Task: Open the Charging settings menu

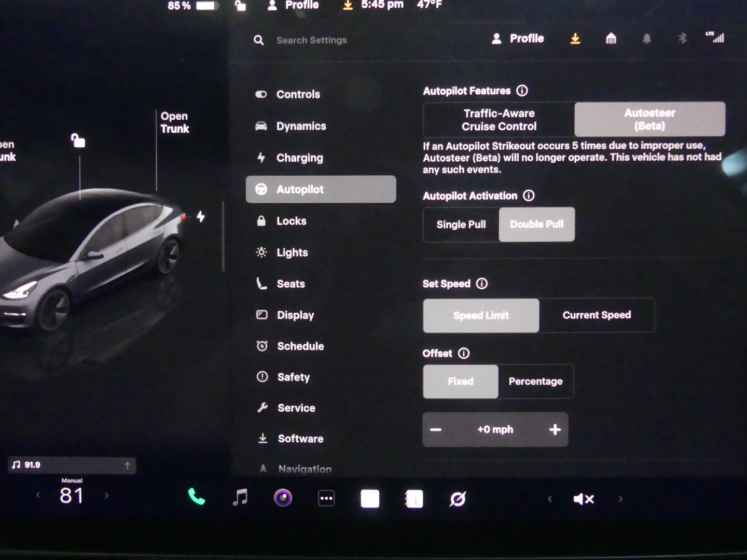Action: 299,158
